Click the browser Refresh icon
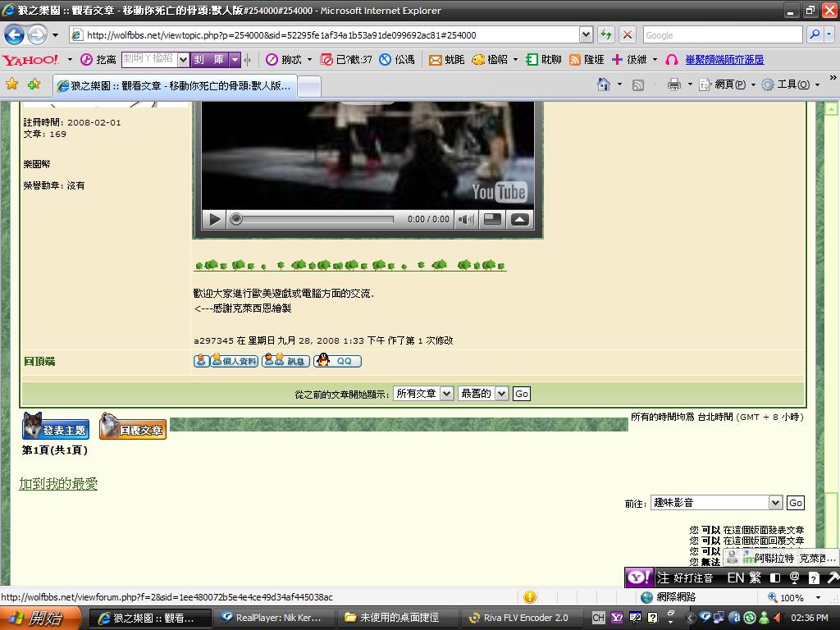This screenshot has width=840, height=630. tap(606, 34)
